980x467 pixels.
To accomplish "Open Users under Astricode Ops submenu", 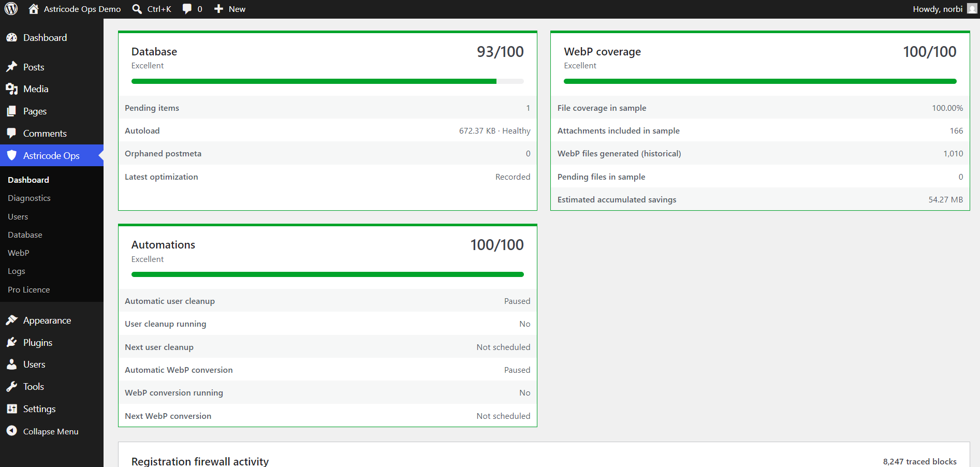I will 18,216.
